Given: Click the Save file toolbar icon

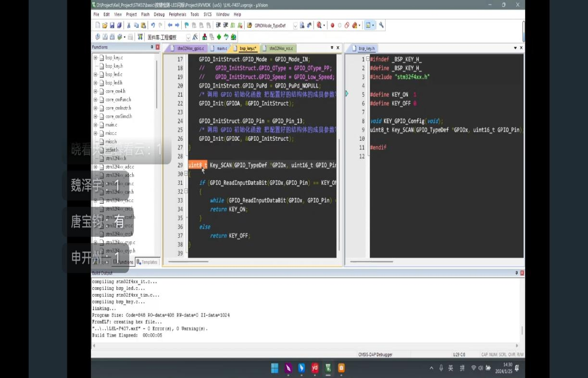Looking at the screenshot, I should 112,25.
